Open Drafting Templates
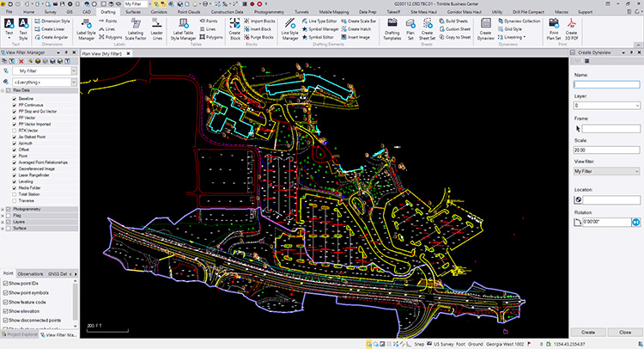 tap(392, 29)
